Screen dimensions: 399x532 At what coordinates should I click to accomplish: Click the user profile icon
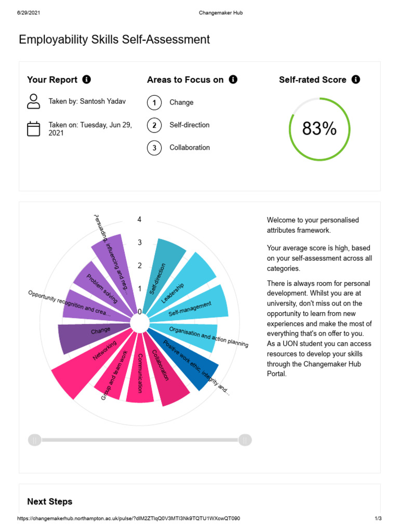(33, 101)
